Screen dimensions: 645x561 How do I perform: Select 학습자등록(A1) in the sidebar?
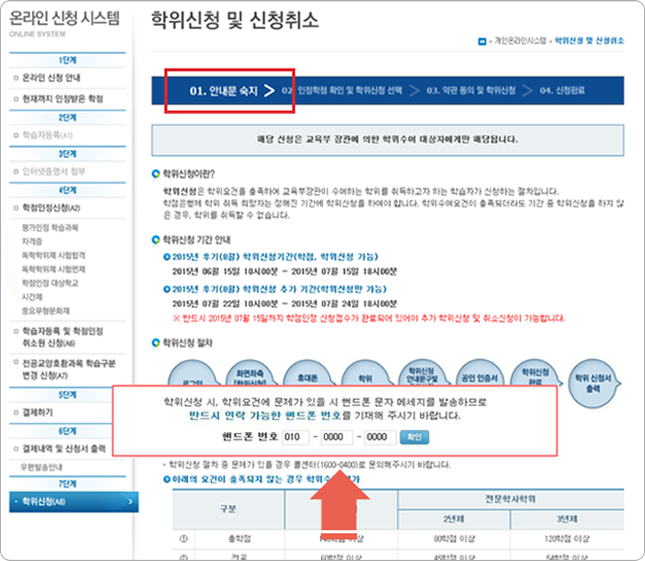point(47,135)
